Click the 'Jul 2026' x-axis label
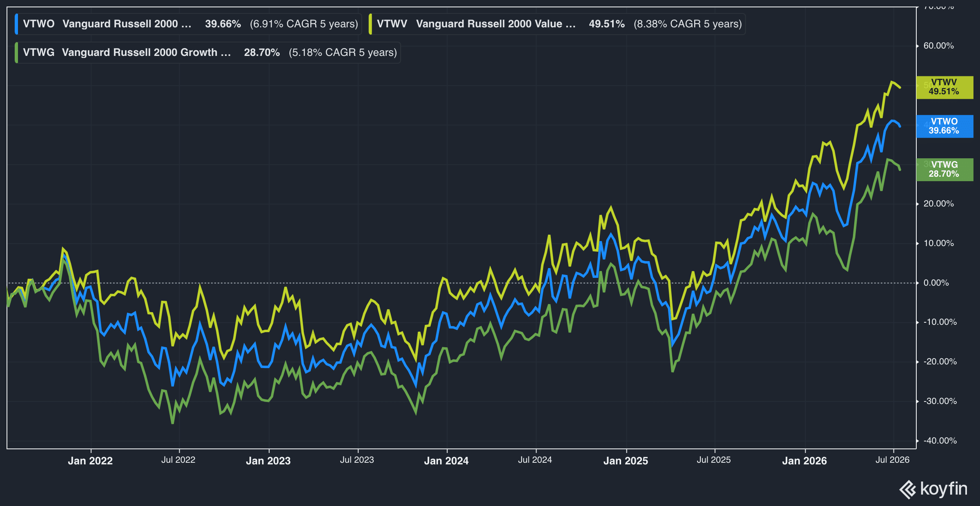Image resolution: width=980 pixels, height=506 pixels. point(893,460)
